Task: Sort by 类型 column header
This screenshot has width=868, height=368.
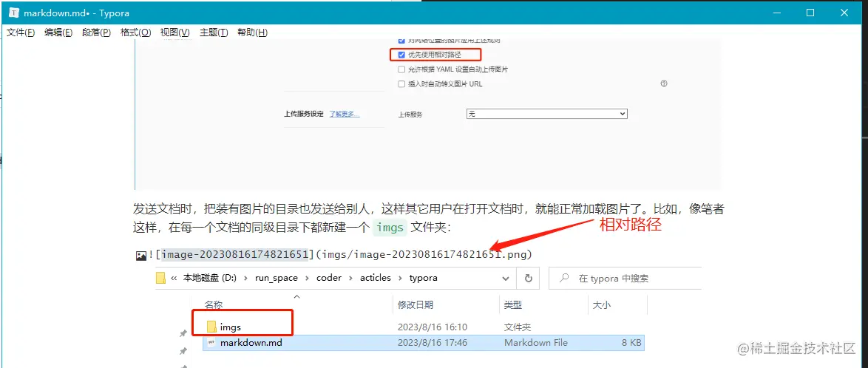Action: pos(512,305)
